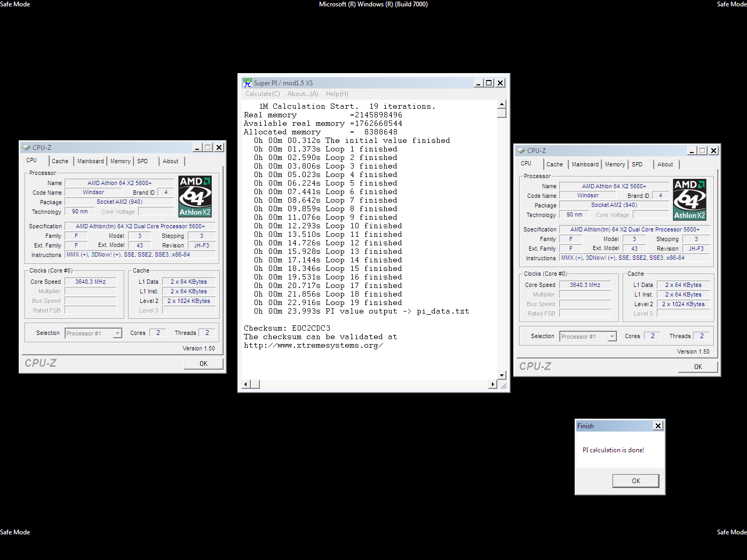Click scroll up arrow in Super PI
The image size is (747, 560).
(x=502, y=104)
